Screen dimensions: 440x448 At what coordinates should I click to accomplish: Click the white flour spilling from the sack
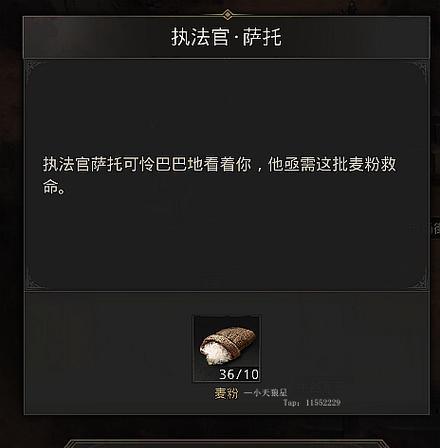coord(212,353)
